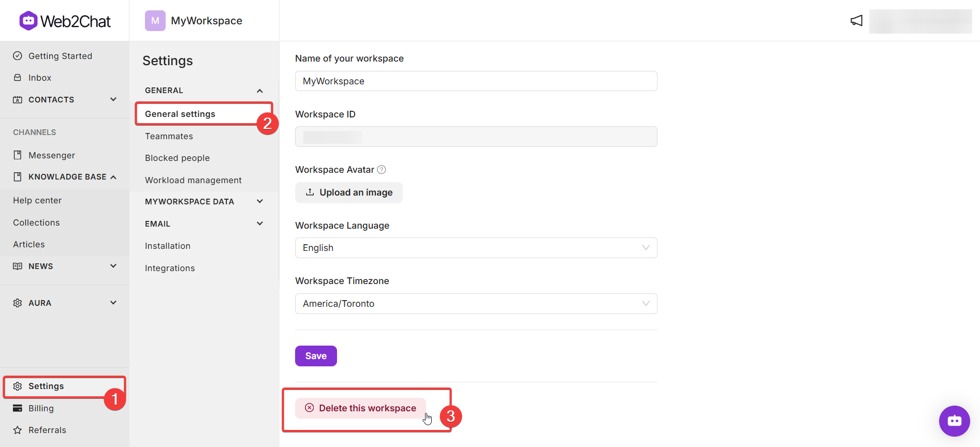This screenshot has width=980, height=447.
Task: Open the Workspace Timezone dropdown
Action: pos(476,304)
